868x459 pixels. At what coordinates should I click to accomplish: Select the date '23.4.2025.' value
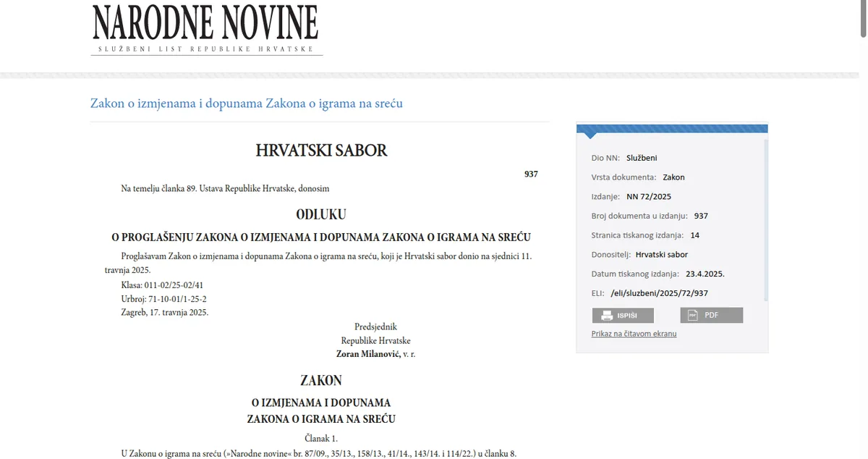[706, 274]
